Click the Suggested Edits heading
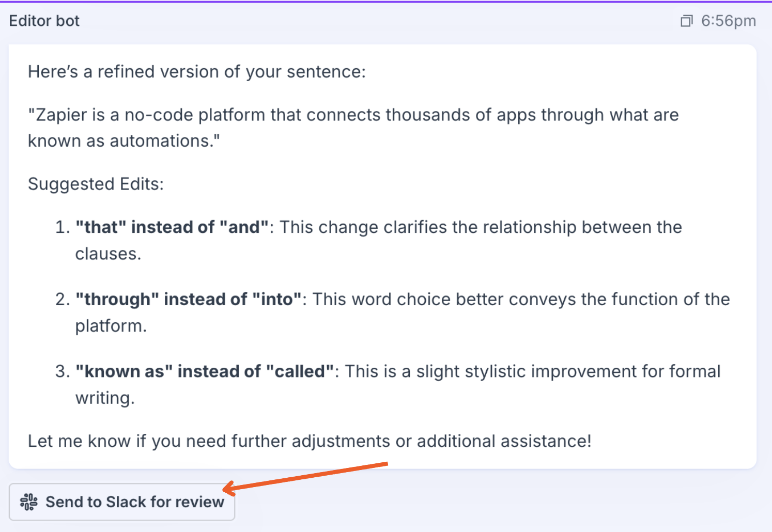 (96, 184)
